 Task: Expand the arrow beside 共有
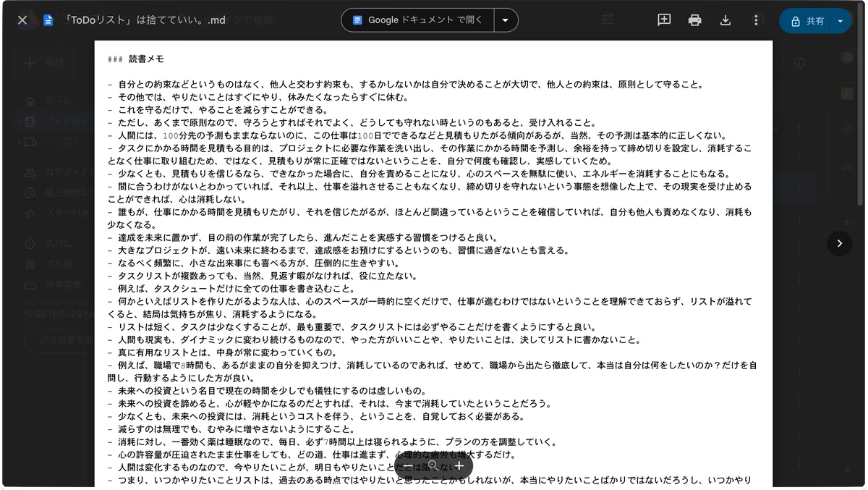(841, 21)
